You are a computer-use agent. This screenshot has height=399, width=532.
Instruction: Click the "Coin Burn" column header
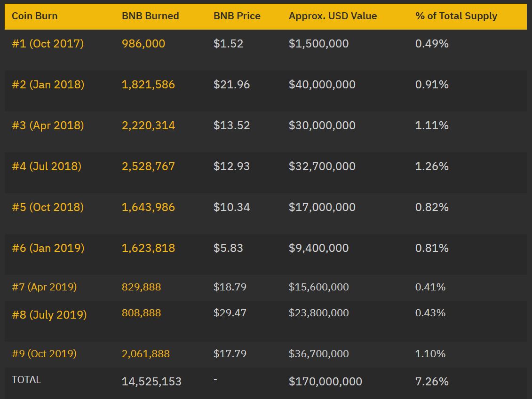point(35,16)
